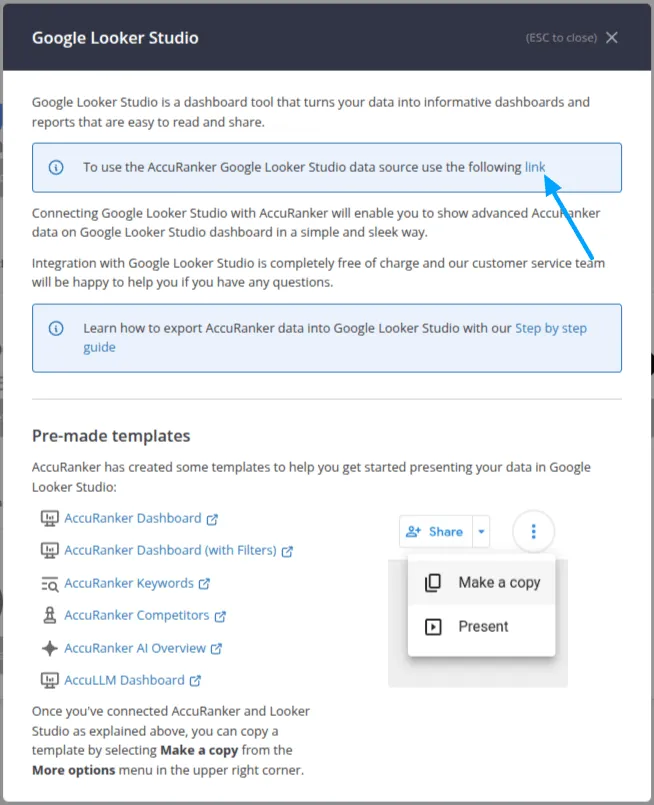
Task: Open the three-dot More options menu
Action: click(533, 531)
